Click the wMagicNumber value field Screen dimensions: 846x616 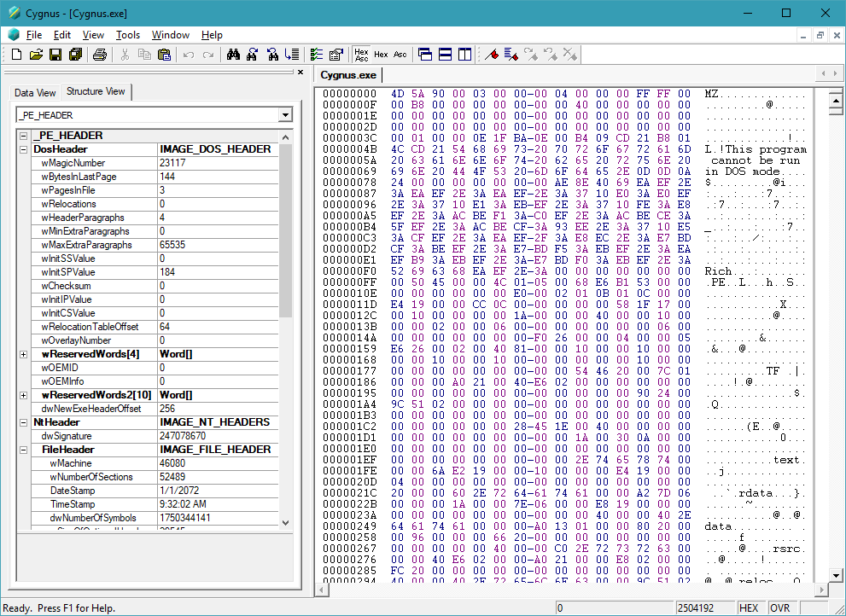click(x=218, y=163)
